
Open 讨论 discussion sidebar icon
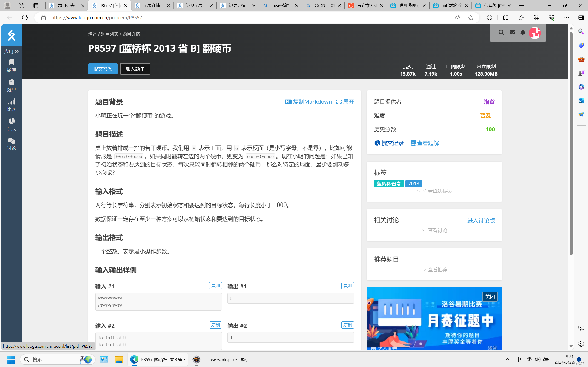pyautogui.click(x=11, y=144)
